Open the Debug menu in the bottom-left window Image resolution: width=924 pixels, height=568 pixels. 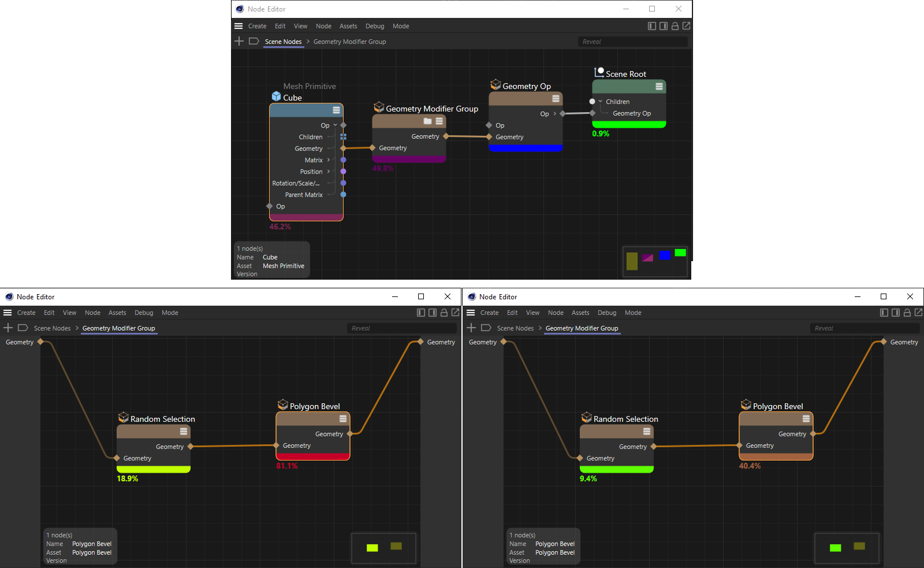(x=144, y=313)
